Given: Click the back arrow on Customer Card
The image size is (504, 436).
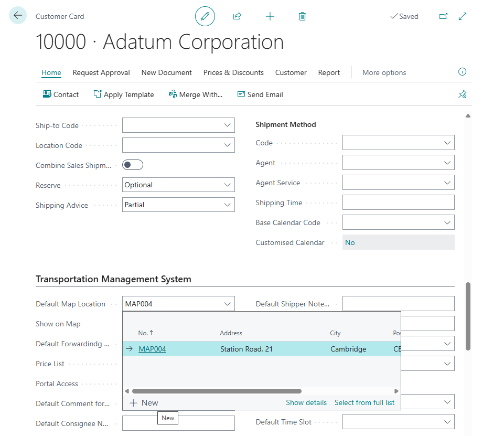Looking at the screenshot, I should pos(17,15).
